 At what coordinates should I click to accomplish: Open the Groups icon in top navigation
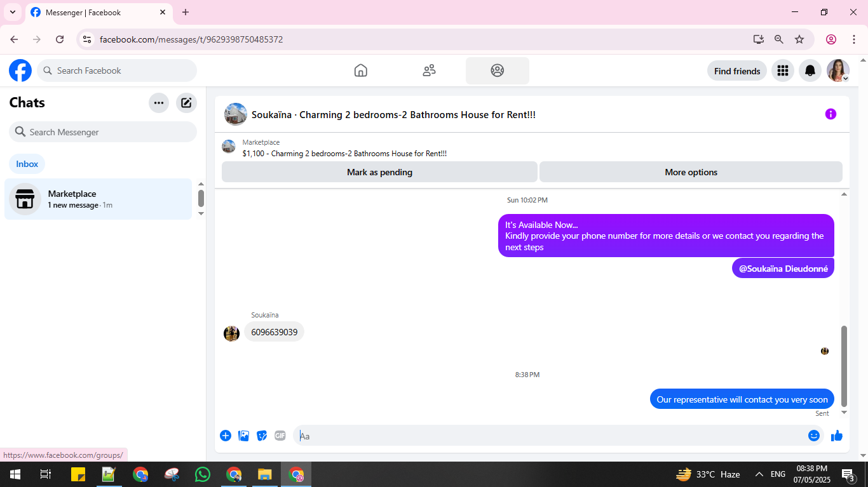498,70
